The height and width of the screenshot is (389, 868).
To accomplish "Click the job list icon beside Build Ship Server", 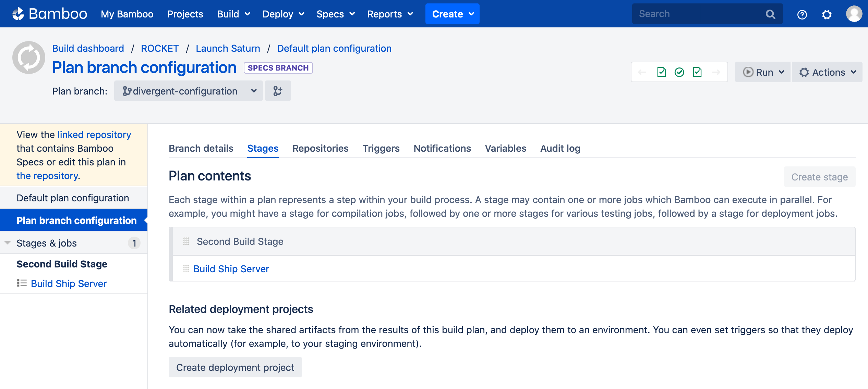I will (x=22, y=283).
